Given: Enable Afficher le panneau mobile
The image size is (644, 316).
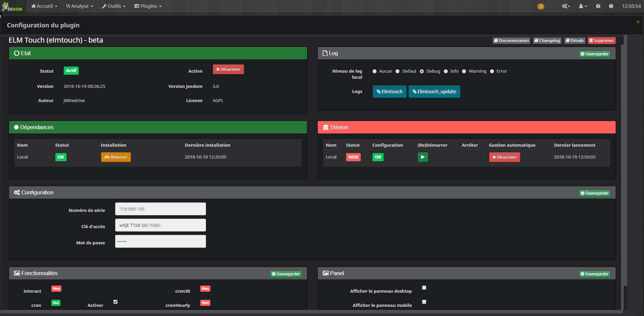Looking at the screenshot, I should 424,302.
